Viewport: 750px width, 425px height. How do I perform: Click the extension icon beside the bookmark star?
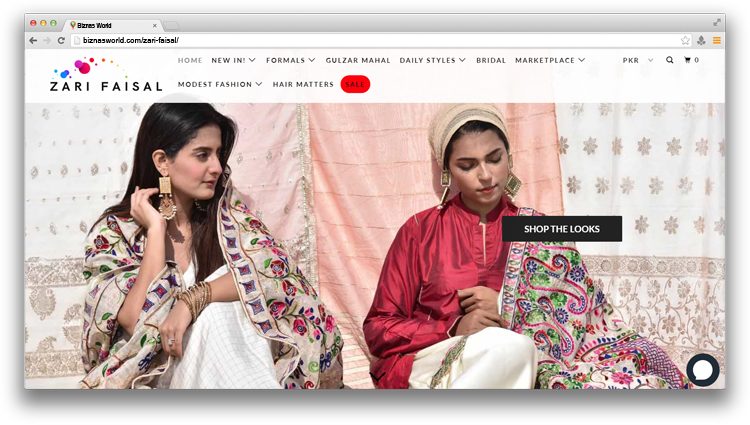coord(701,40)
